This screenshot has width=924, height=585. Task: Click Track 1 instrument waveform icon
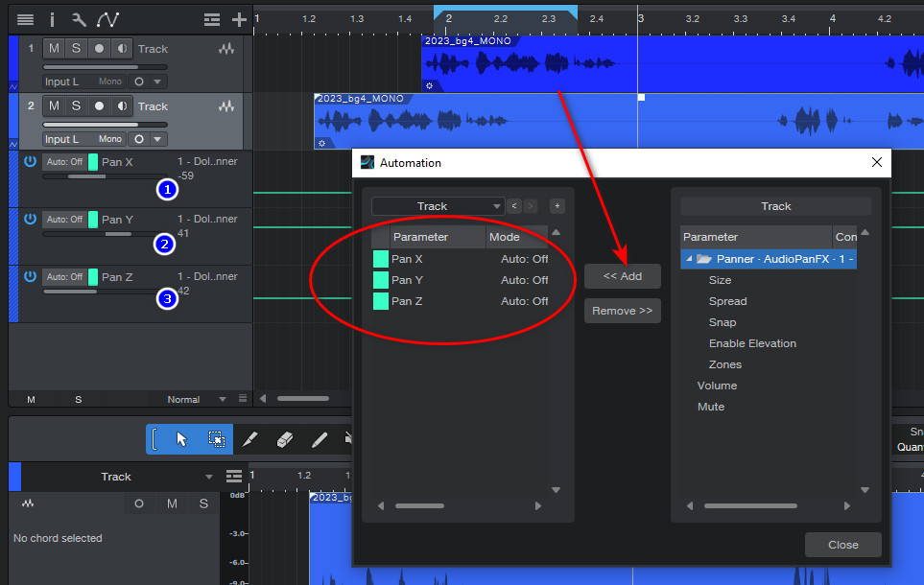click(x=226, y=49)
